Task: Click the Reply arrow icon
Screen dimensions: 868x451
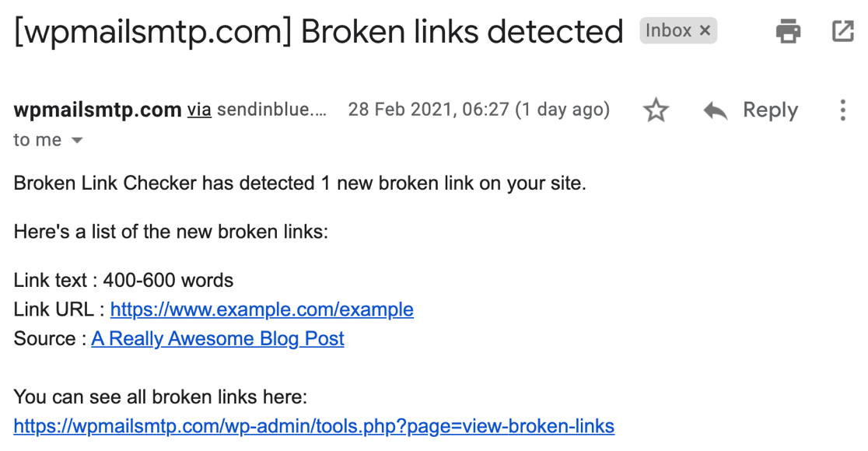Action: coord(713,110)
